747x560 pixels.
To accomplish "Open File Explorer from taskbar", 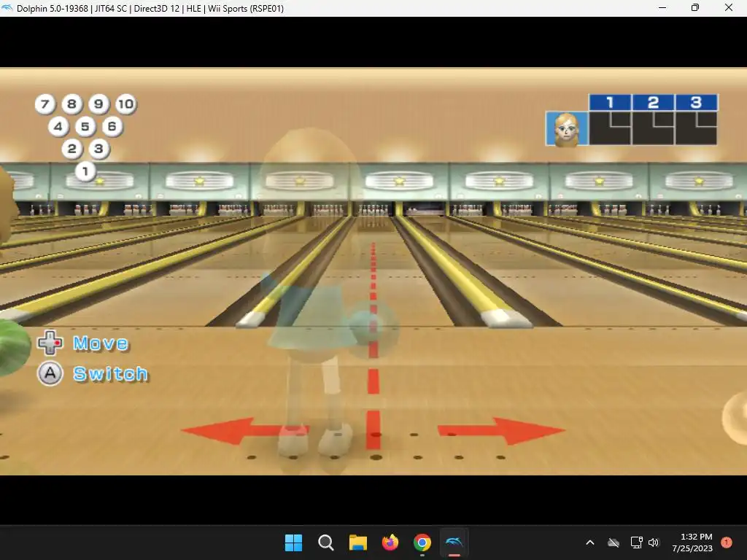I will (357, 542).
